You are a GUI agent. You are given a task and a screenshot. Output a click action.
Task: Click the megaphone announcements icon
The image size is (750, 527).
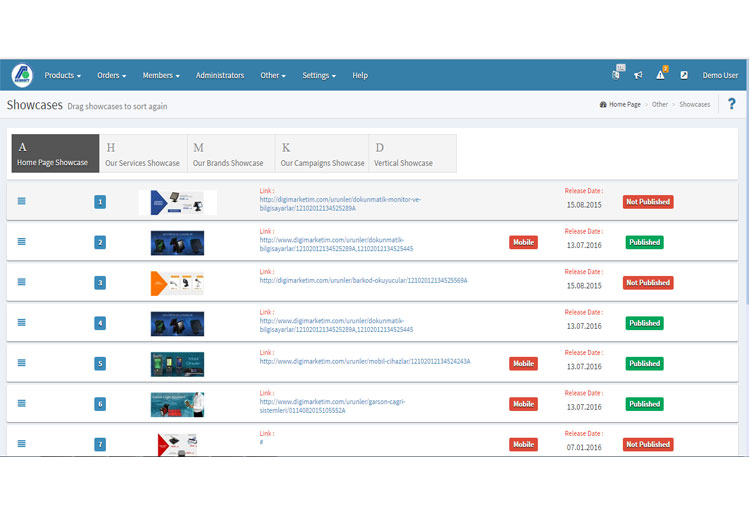[638, 75]
